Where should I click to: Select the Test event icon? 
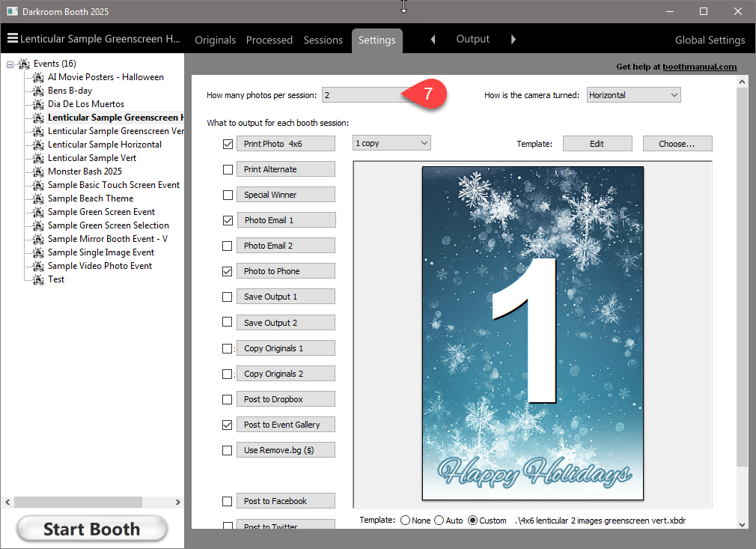tap(38, 279)
